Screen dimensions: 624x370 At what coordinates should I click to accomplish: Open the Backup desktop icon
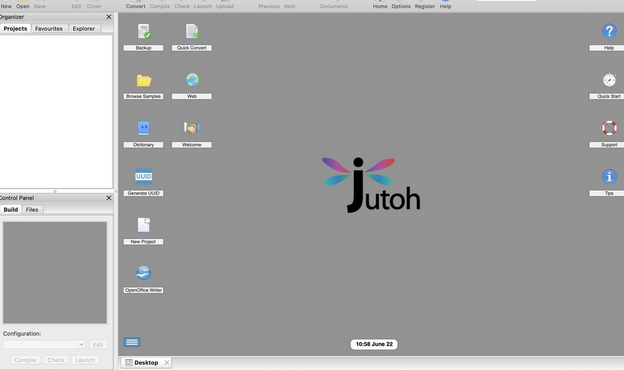(144, 31)
